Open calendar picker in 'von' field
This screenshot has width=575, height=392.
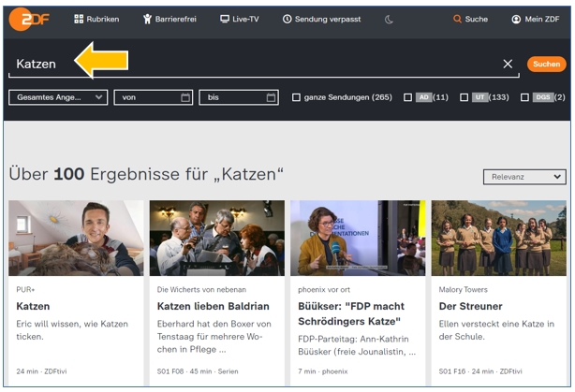[x=185, y=97]
